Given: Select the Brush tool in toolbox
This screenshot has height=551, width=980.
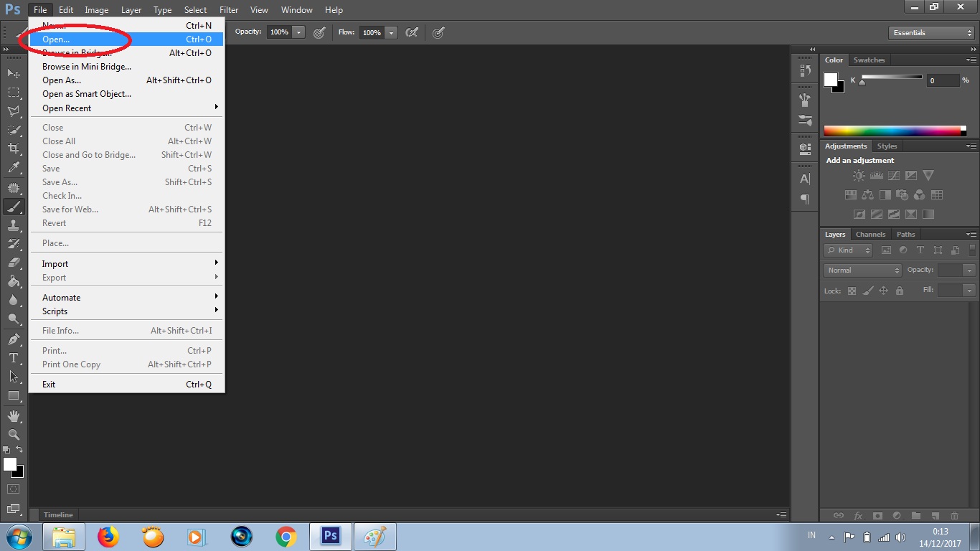Looking at the screenshot, I should coord(14,207).
